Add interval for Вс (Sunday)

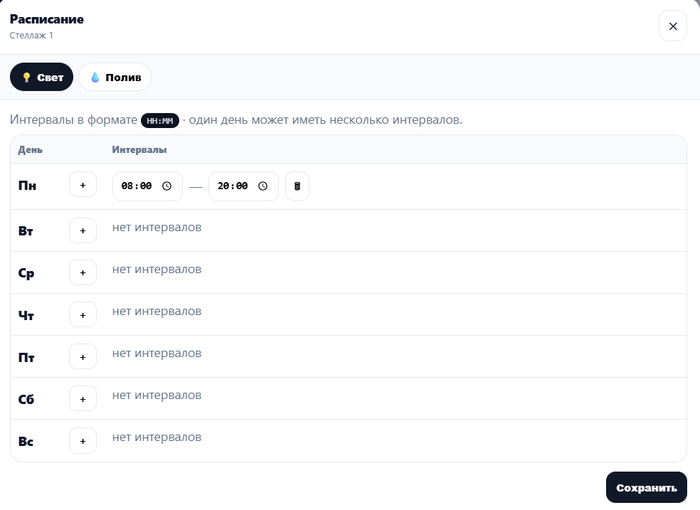pyautogui.click(x=83, y=440)
